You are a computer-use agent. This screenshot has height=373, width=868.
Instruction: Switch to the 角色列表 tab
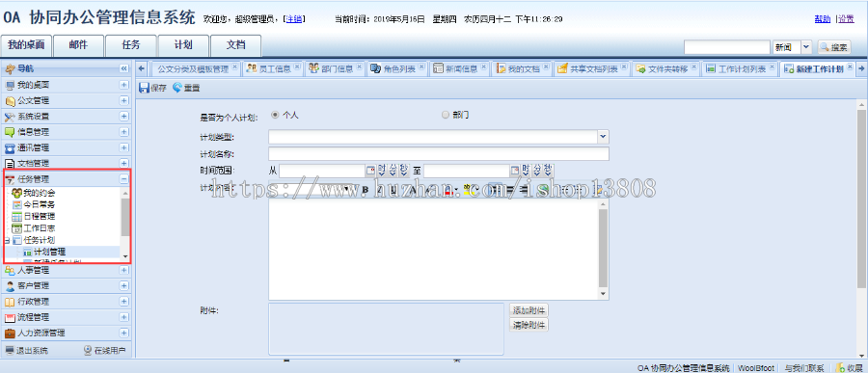396,69
